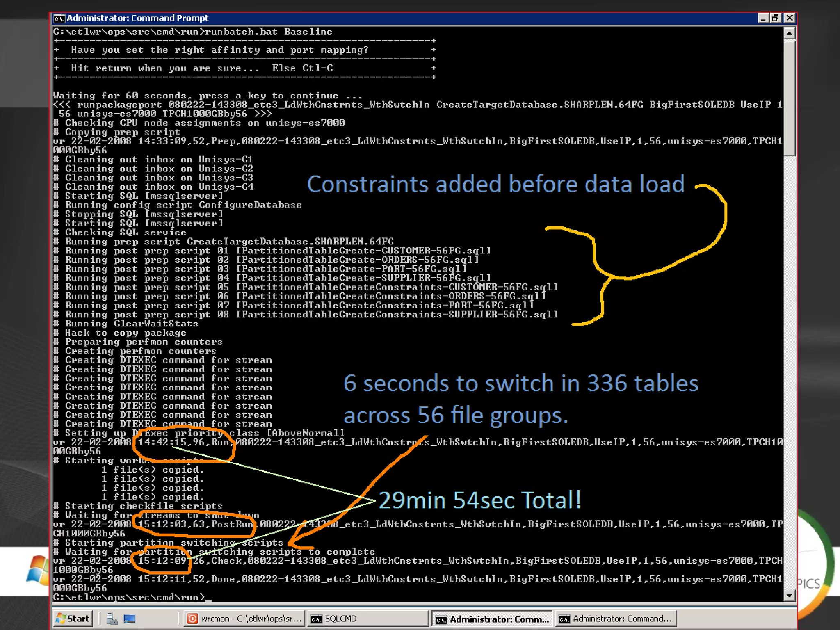Switch to the wrcmon taskbar window
The width and height of the screenshot is (840, 630).
click(244, 618)
